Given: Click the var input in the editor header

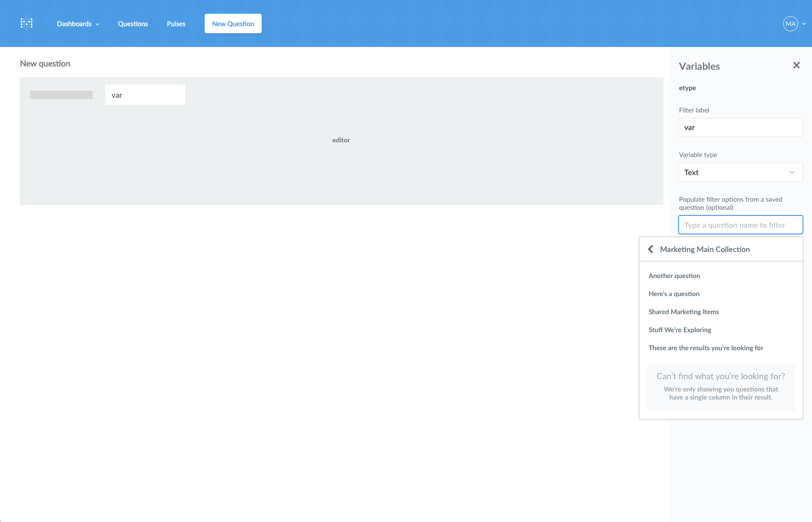Looking at the screenshot, I should click(145, 94).
